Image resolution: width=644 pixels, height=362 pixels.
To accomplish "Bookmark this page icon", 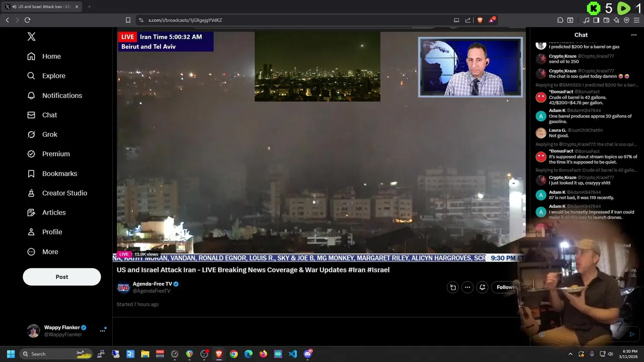I will 128,20.
